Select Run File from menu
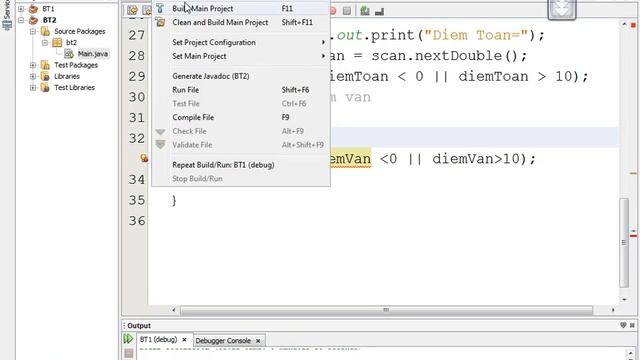This screenshot has width=640, height=360. (241, 90)
